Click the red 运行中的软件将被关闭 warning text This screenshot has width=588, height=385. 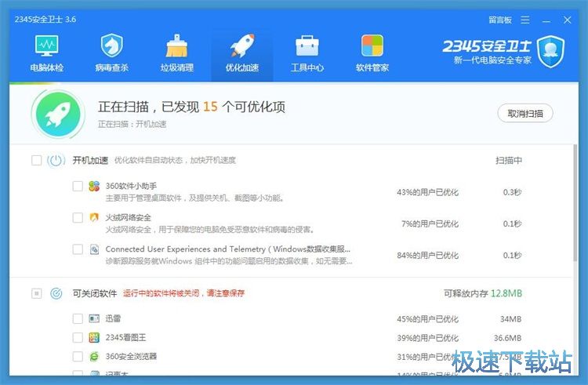click(x=183, y=293)
